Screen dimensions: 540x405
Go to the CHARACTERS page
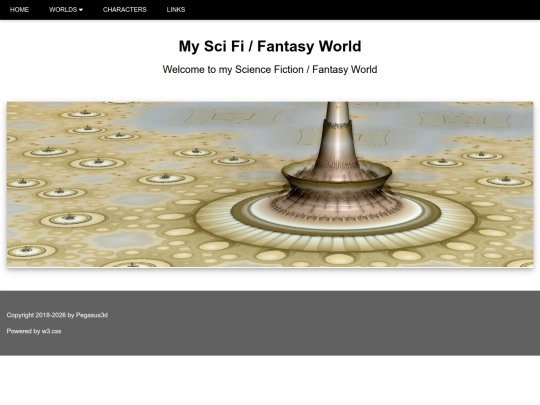[125, 10]
